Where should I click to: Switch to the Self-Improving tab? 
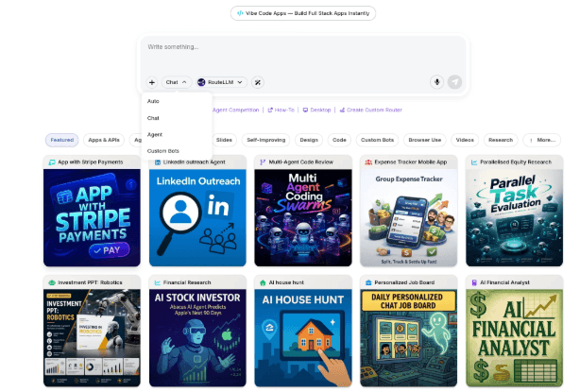click(x=266, y=140)
